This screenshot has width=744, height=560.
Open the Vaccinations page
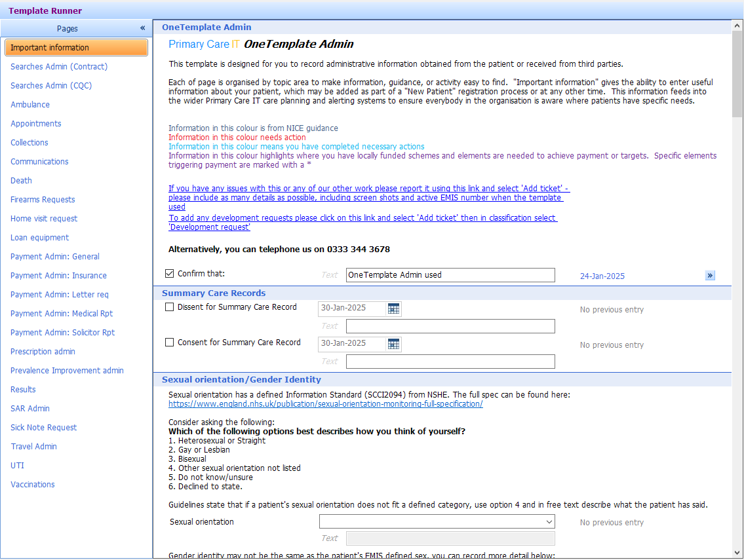(x=33, y=483)
